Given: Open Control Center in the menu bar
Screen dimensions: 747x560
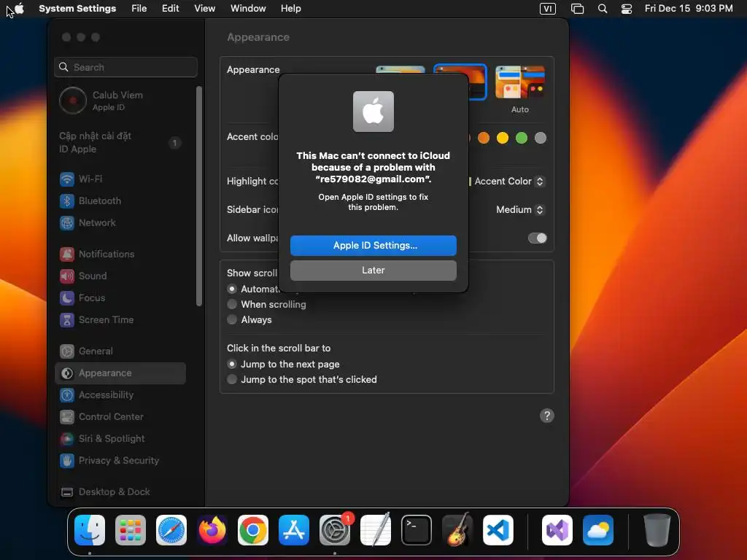Looking at the screenshot, I should (x=627, y=9).
